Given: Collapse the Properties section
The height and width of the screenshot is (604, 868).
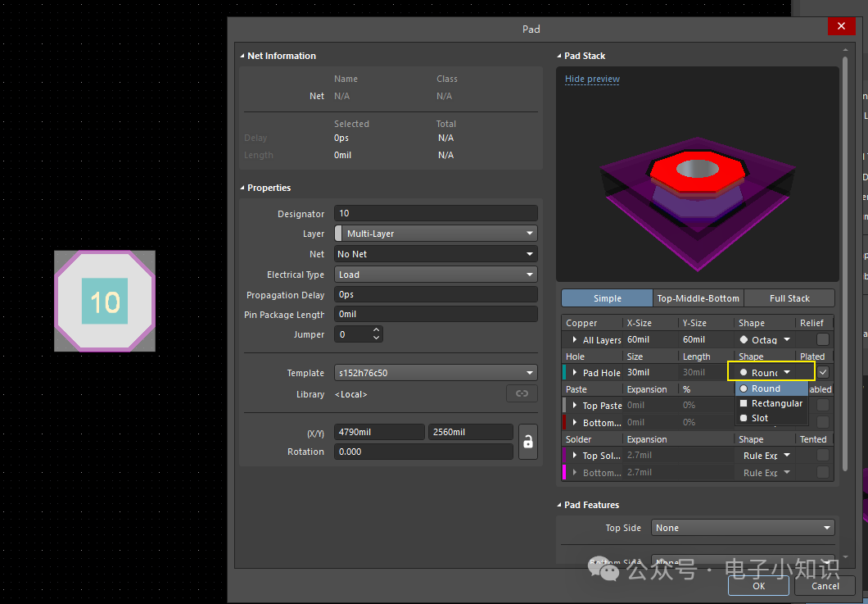Looking at the screenshot, I should (x=242, y=188).
